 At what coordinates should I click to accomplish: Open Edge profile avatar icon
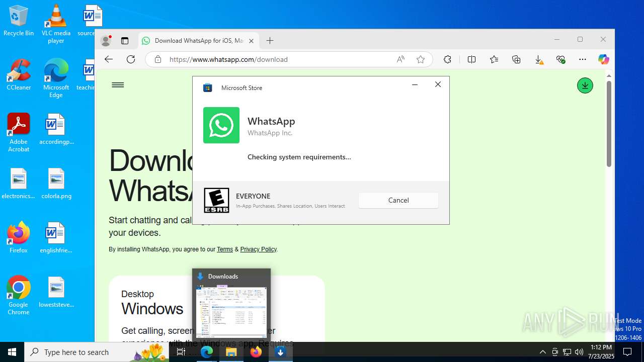pyautogui.click(x=106, y=41)
